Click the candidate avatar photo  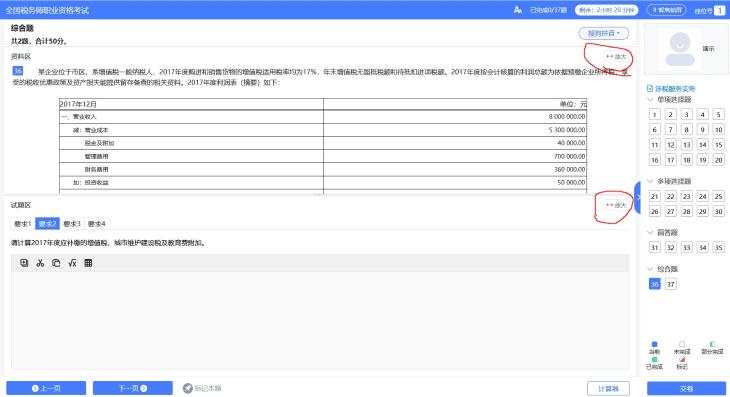coord(680,49)
